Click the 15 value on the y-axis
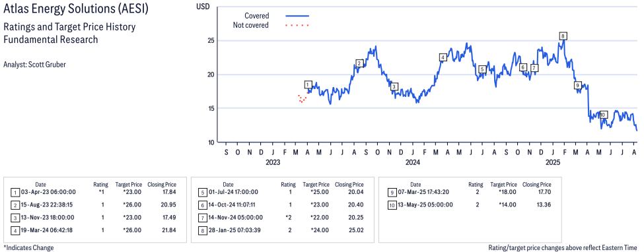The image size is (644, 252). point(212,108)
